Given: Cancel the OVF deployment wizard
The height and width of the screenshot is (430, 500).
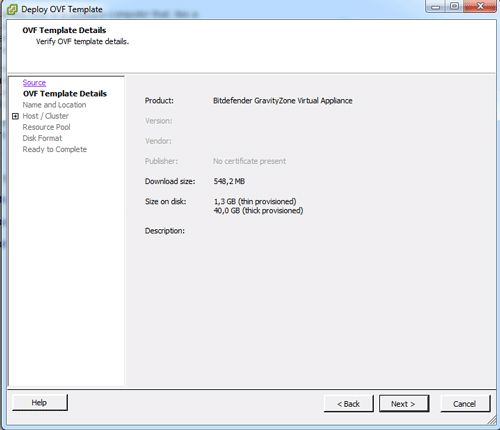Looking at the screenshot, I should [465, 404].
